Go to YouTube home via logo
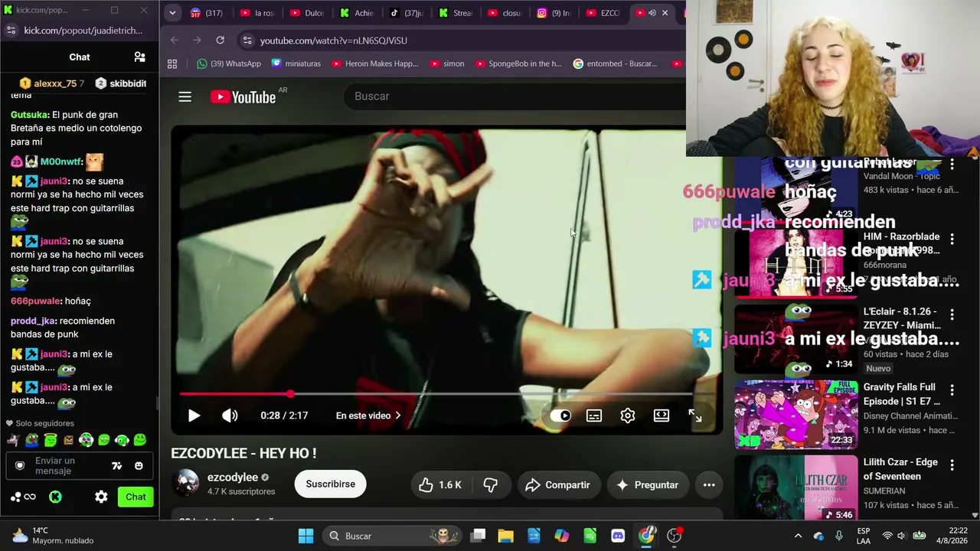 (243, 96)
